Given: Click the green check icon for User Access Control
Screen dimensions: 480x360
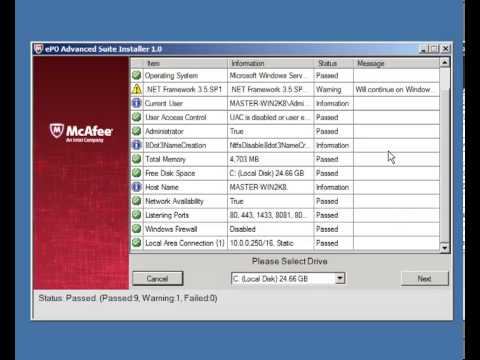Looking at the screenshot, I should point(136,117).
